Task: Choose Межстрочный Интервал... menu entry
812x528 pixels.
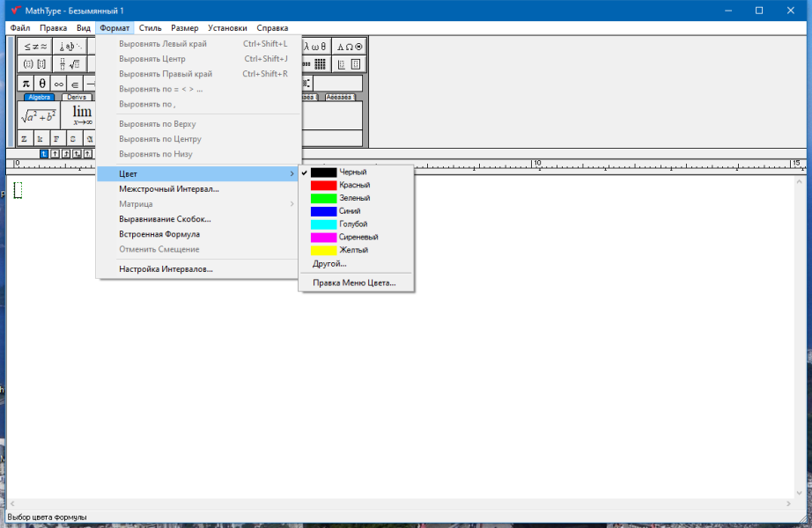Action: point(198,189)
